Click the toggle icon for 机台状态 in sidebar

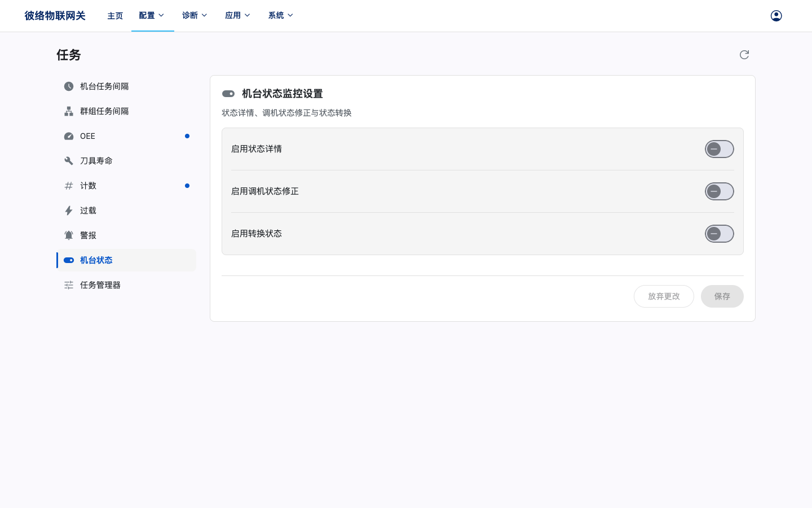(69, 260)
